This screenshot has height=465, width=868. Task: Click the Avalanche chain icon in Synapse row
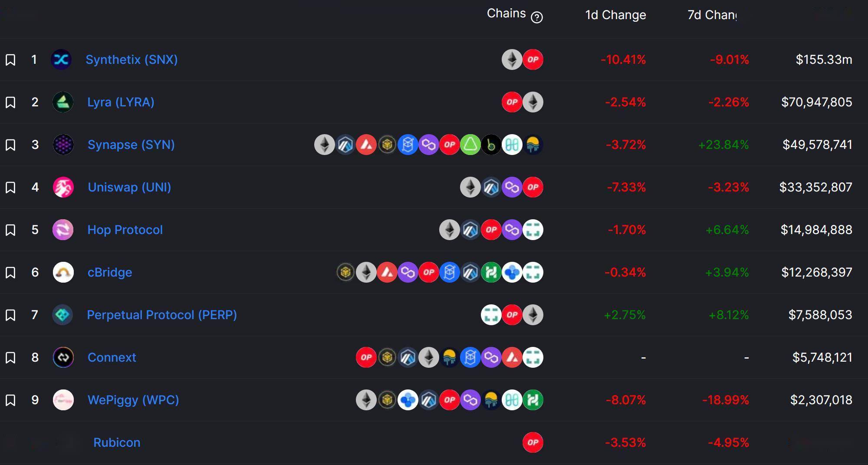click(366, 145)
